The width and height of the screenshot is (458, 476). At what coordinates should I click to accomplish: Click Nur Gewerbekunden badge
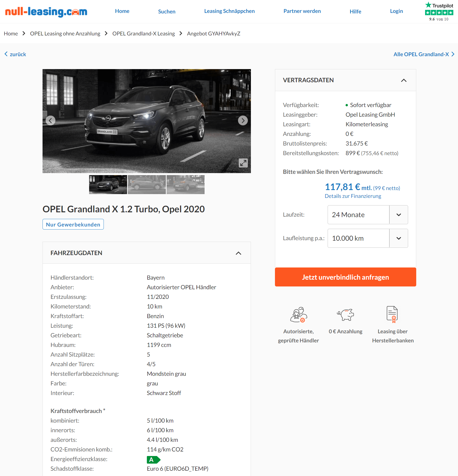pos(73,224)
